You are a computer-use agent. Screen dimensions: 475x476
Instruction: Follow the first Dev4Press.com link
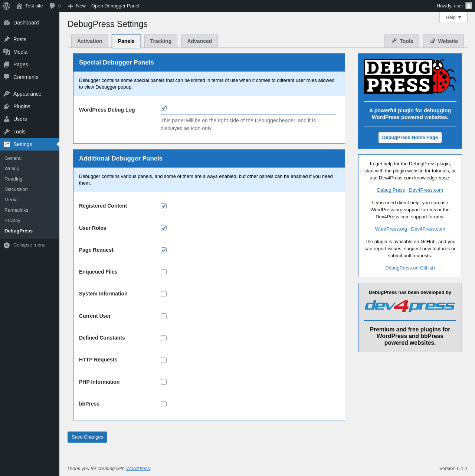point(426,190)
